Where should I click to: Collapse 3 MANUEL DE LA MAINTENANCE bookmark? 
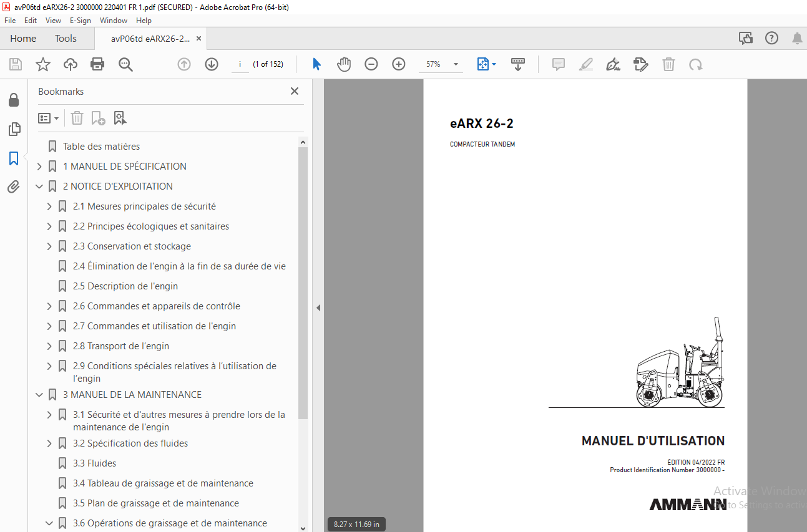39,395
